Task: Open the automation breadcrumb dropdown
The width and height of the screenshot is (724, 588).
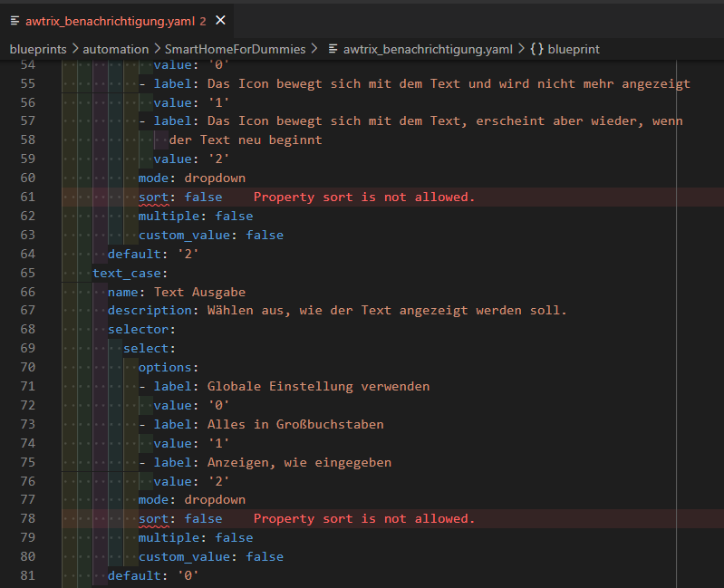Action: coord(116,49)
